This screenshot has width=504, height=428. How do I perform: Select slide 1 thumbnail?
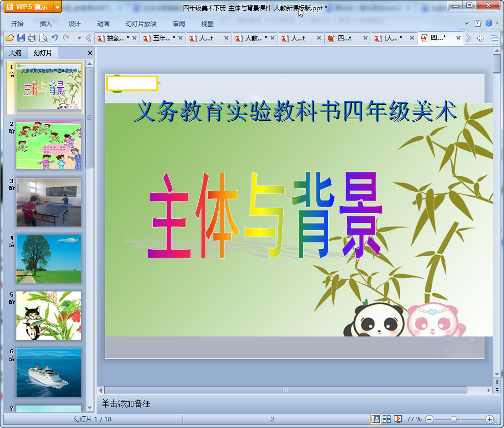(x=49, y=87)
